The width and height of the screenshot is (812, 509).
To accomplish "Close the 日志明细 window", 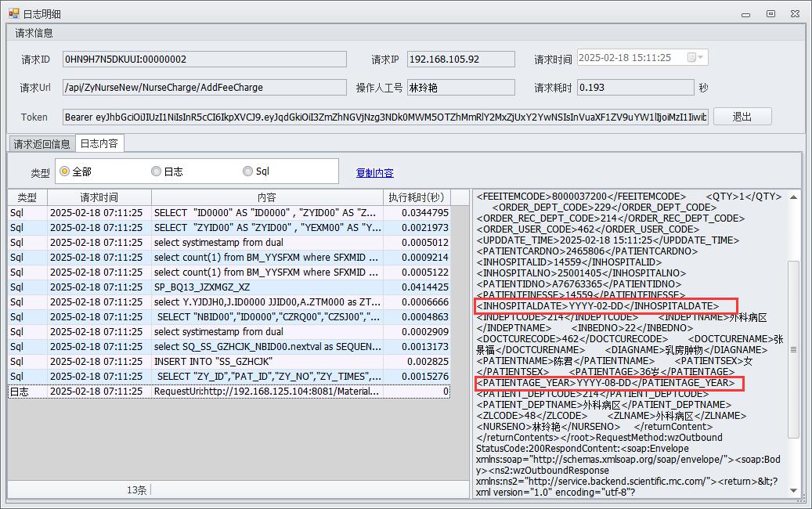I will pos(795,14).
